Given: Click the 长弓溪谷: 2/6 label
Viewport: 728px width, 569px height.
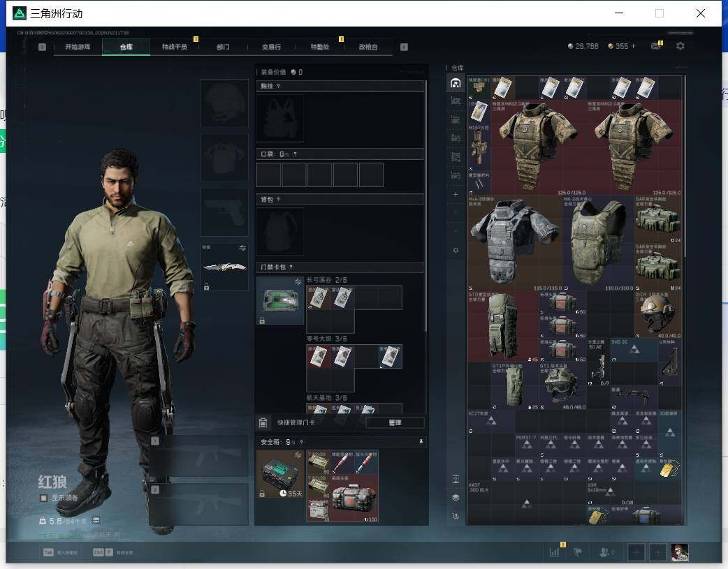Looking at the screenshot, I should click(x=327, y=280).
